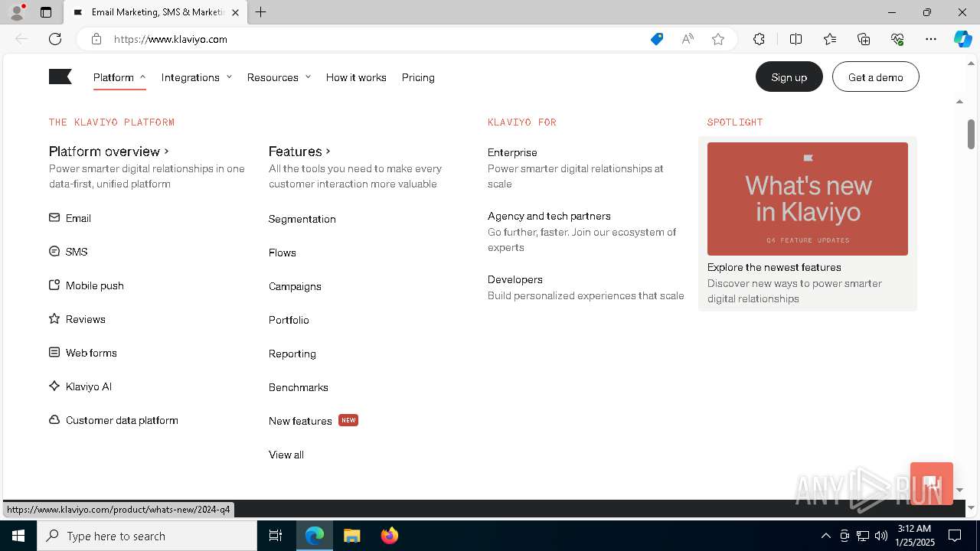The height and width of the screenshot is (551, 980).
Task: Open the Favorites list icon
Action: pyautogui.click(x=830, y=39)
